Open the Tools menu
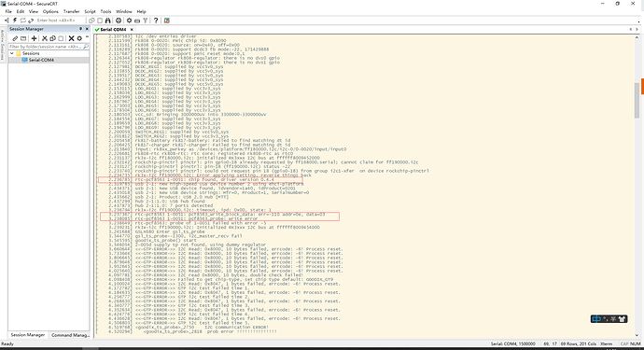 click(106, 11)
